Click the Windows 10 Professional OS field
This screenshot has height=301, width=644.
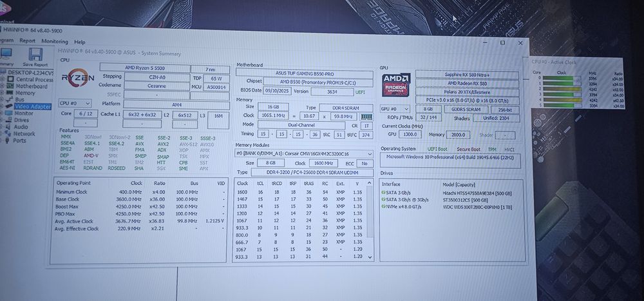click(x=450, y=160)
